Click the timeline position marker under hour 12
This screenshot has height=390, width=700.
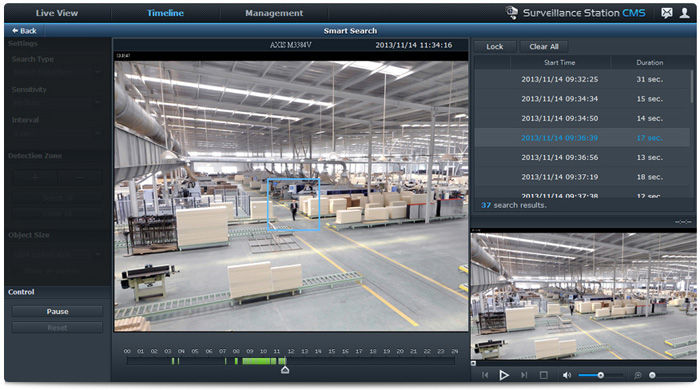[285, 370]
